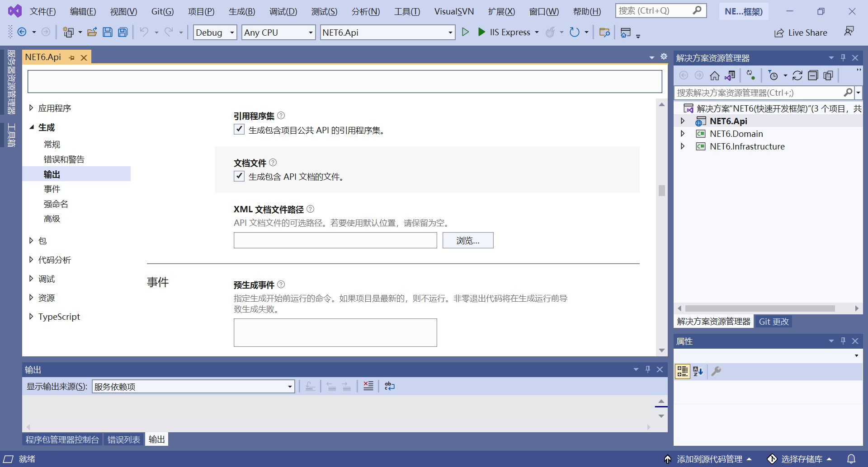Click the 浏览 button for XML document path

pyautogui.click(x=467, y=240)
